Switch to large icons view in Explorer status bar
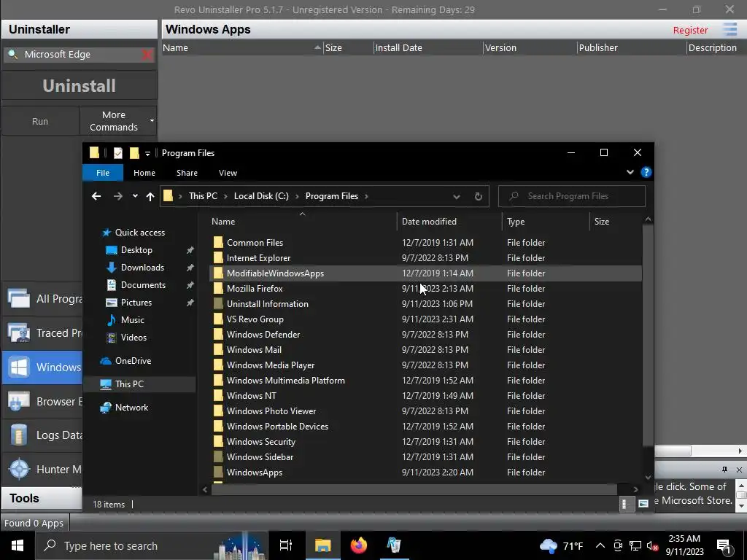This screenshot has width=747, height=560. point(643,505)
